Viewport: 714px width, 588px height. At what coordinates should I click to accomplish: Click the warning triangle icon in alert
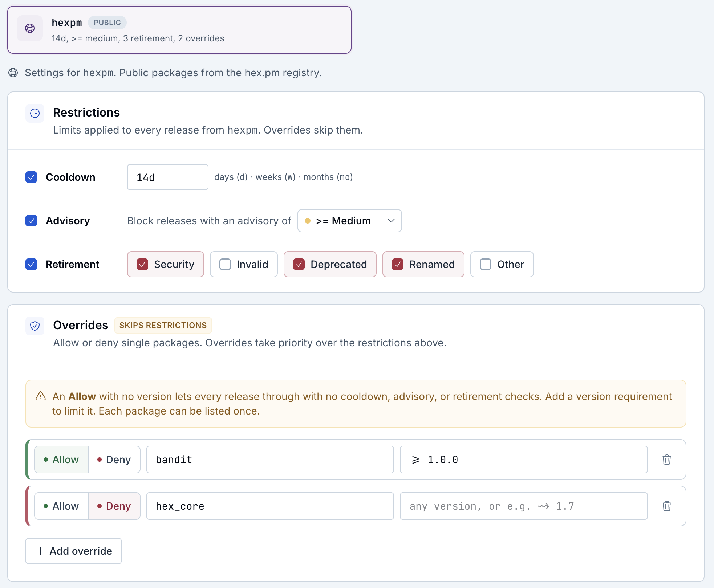41,396
